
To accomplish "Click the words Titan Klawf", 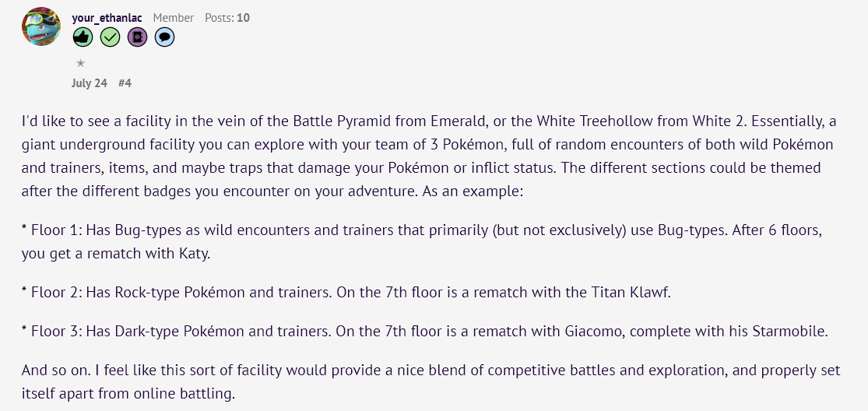I will [x=640, y=293].
